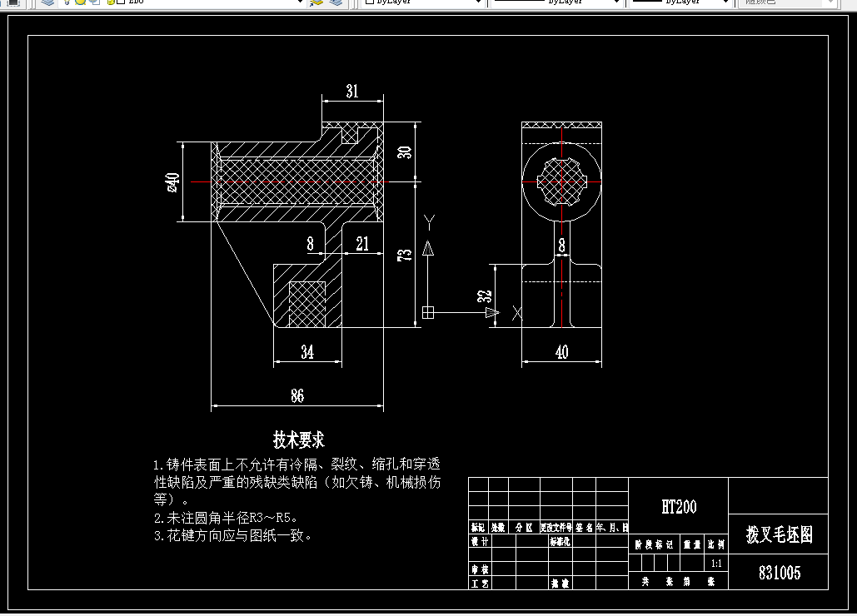This screenshot has height=616, width=857.
Task: Click the 批准 title block cell
Action: point(561,584)
